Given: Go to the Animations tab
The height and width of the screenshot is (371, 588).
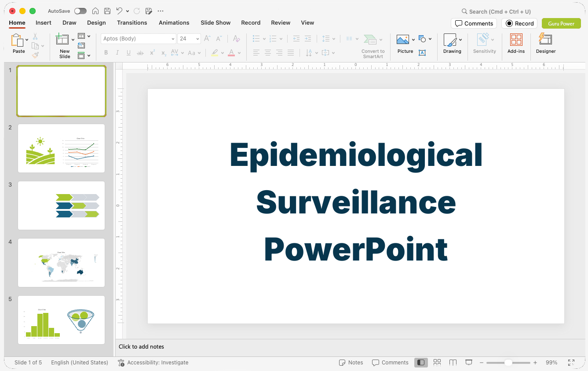Looking at the screenshot, I should (x=174, y=22).
